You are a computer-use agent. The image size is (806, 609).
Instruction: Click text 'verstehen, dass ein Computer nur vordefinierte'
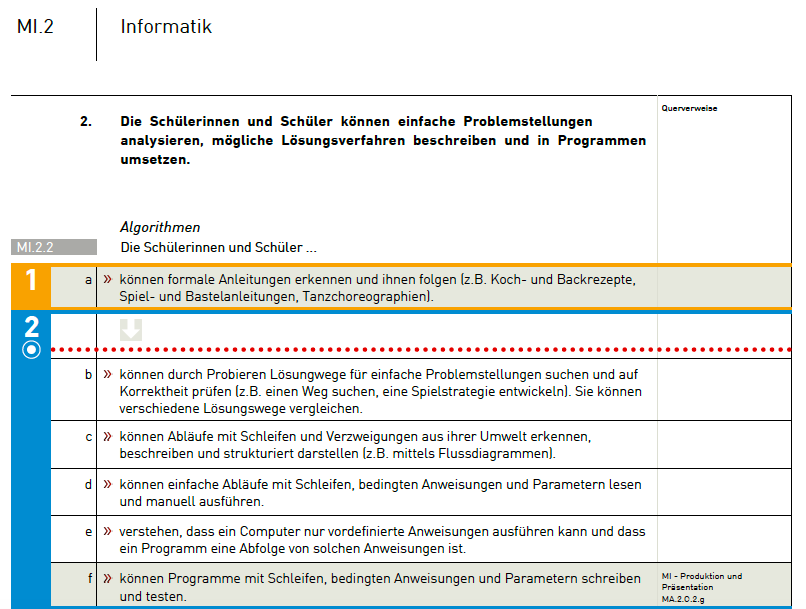304,531
